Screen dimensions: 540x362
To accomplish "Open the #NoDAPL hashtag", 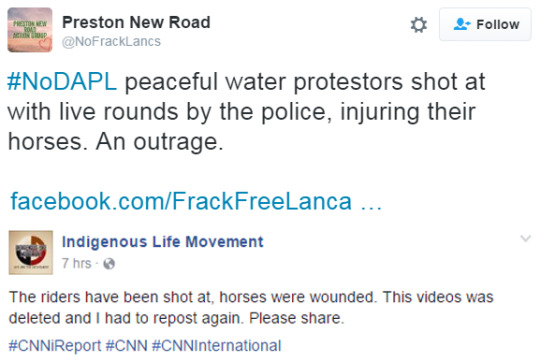I will point(62,82).
